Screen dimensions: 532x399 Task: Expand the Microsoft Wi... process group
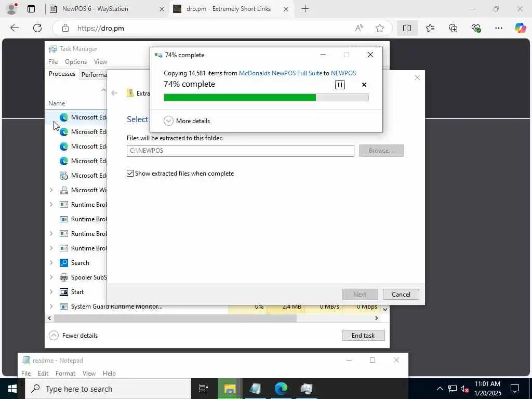(x=51, y=190)
